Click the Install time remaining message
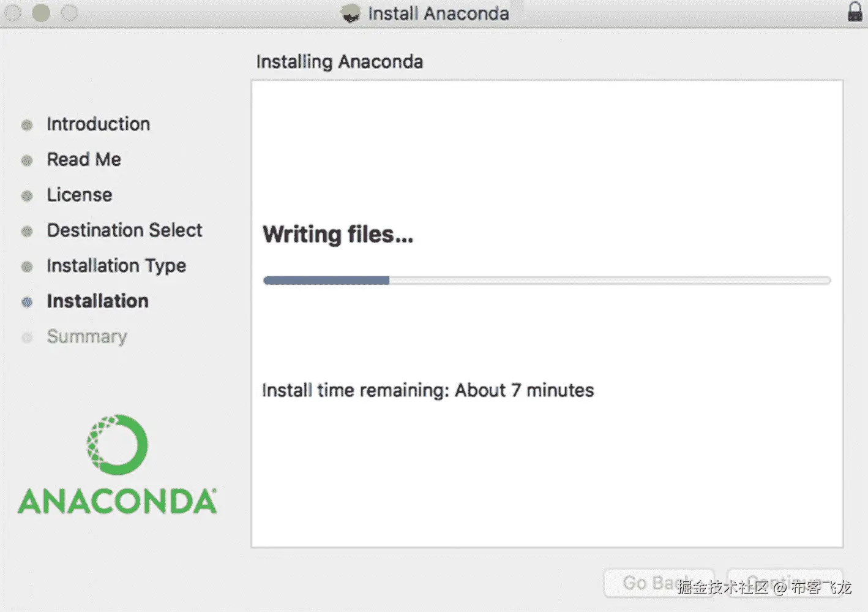The image size is (868, 612). tap(428, 391)
